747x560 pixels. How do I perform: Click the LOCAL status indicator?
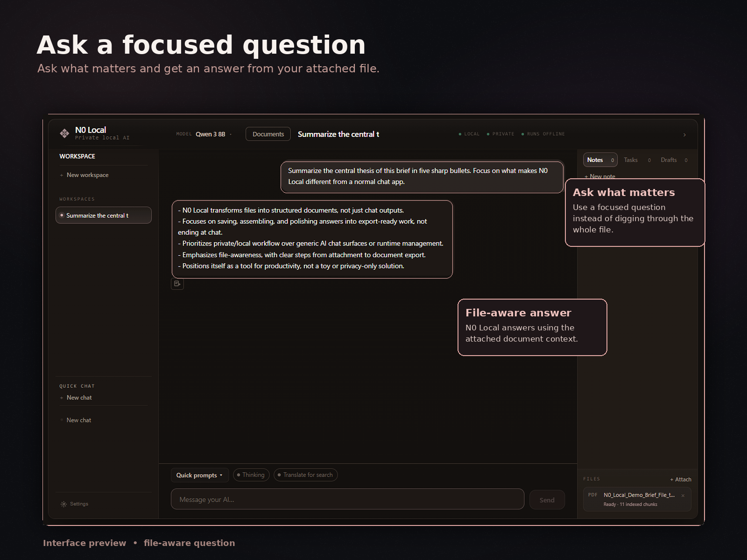(x=469, y=134)
